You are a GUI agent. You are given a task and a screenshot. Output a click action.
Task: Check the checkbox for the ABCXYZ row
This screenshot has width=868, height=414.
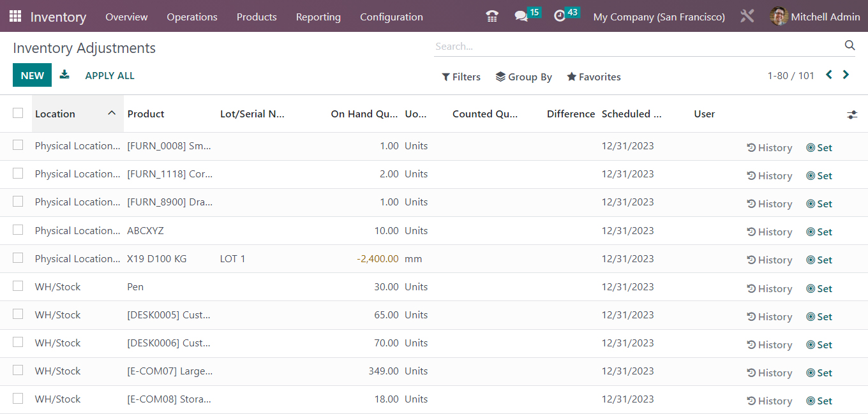[18, 230]
